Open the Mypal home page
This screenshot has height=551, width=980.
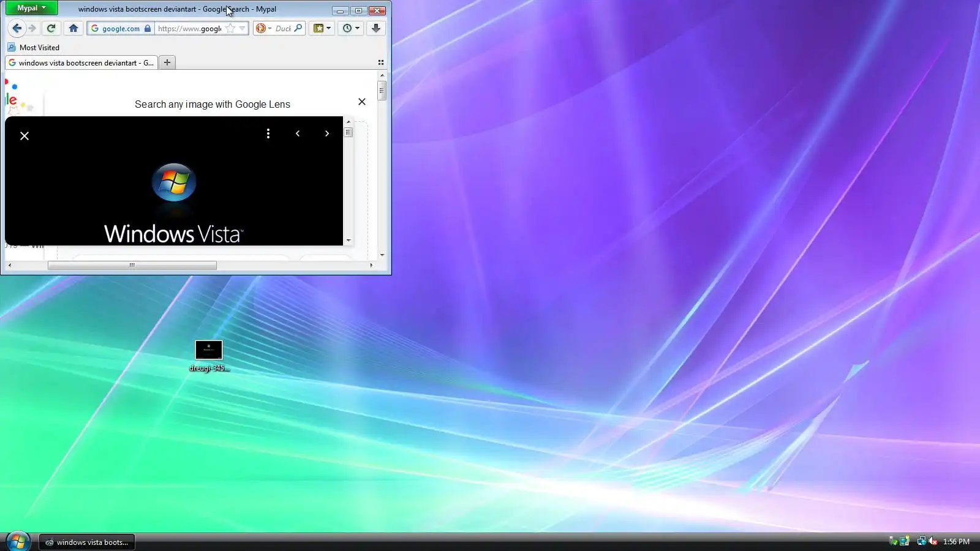point(73,28)
